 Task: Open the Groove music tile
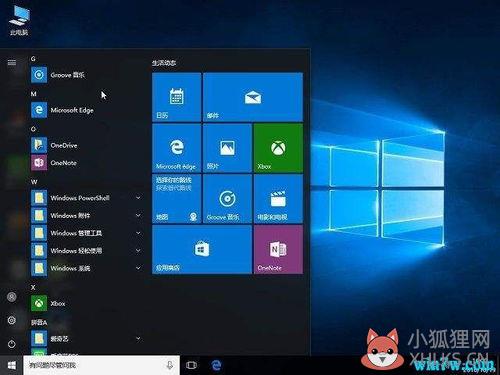(x=227, y=199)
